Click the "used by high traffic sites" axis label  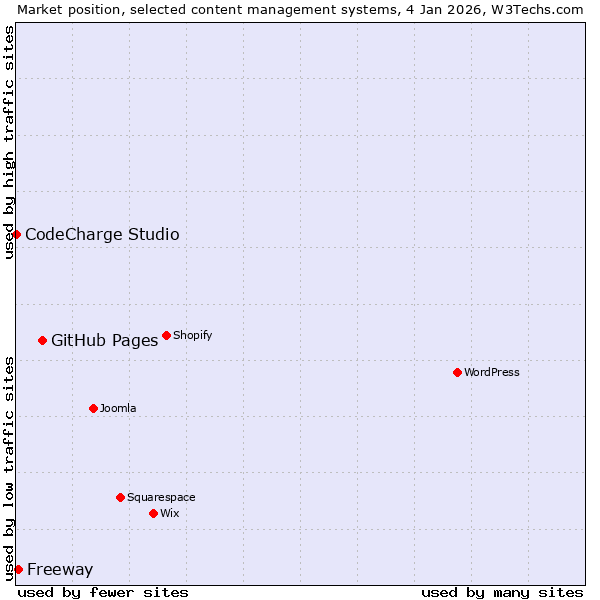tap(9, 142)
